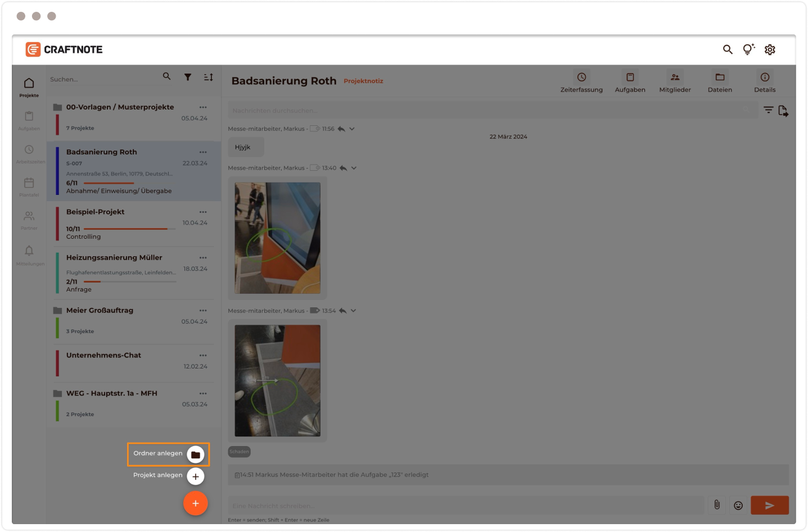Viewport: 808px width, 532px height.
Task: Open the Mitglieder members panel
Action: pos(675,78)
